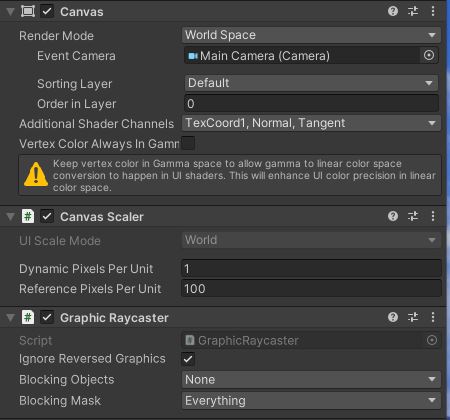Open Canvas component presets icon
The height and width of the screenshot is (420, 450).
(413, 11)
